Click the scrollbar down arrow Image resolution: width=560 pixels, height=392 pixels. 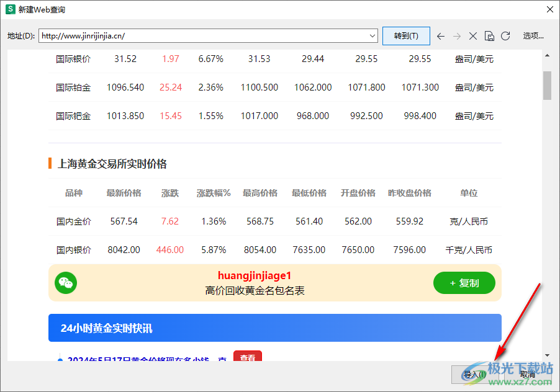[x=547, y=355]
